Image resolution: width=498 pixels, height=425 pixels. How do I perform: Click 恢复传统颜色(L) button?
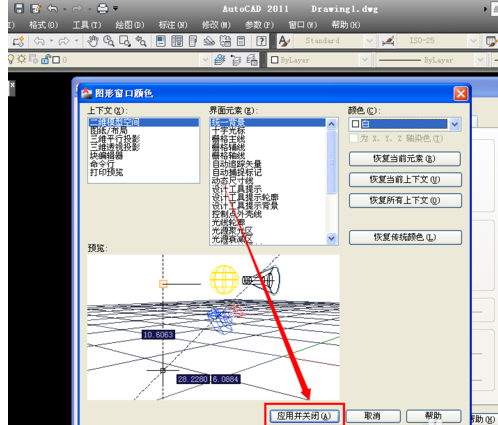405,237
